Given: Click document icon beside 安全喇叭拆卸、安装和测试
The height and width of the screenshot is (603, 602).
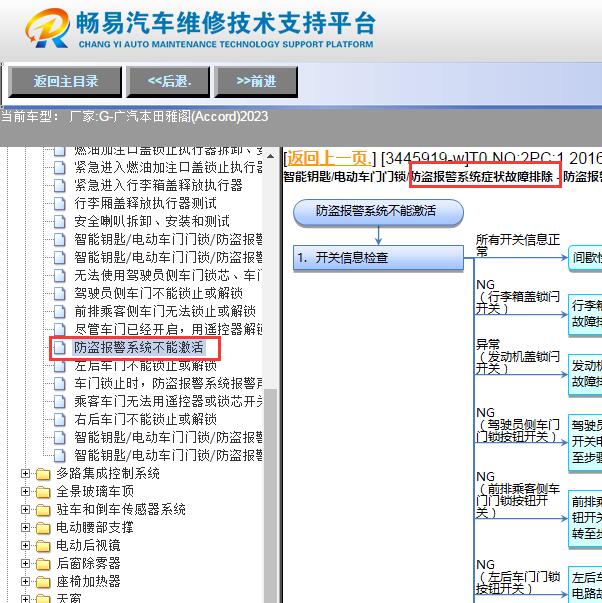Looking at the screenshot, I should coord(59,222).
